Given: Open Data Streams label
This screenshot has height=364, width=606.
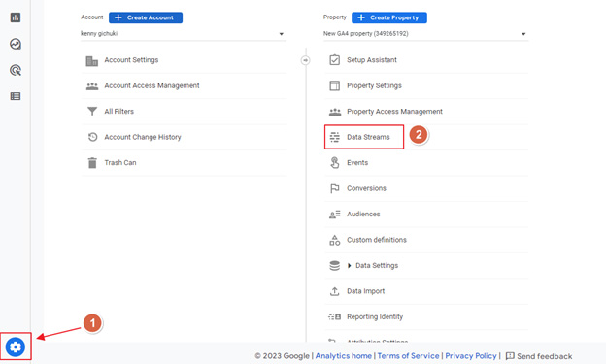Looking at the screenshot, I should [368, 137].
